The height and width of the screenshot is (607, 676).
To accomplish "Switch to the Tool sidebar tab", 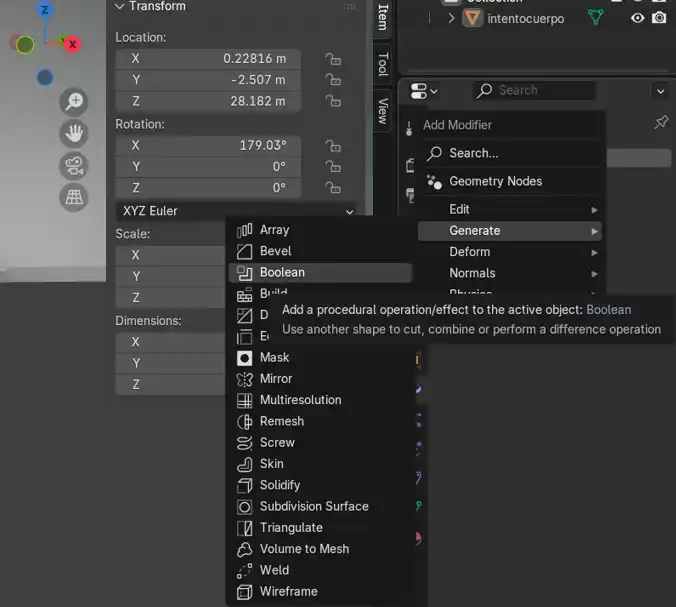I will [382, 65].
